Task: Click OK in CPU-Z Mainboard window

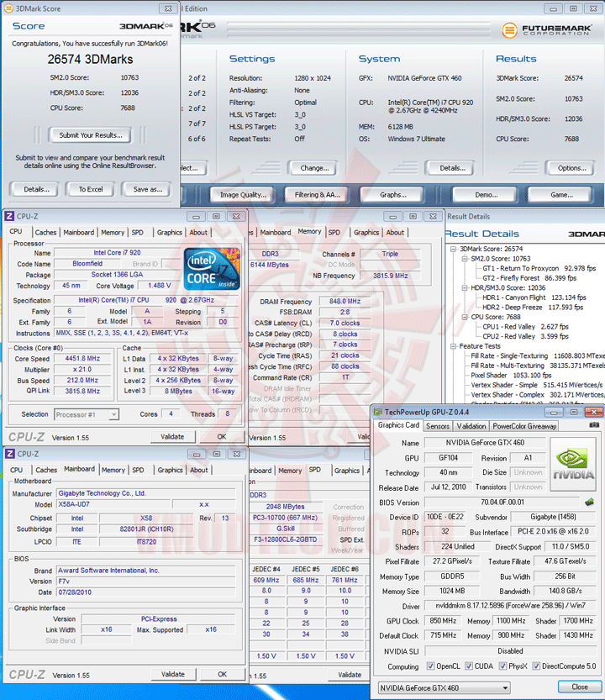Action: (222, 674)
